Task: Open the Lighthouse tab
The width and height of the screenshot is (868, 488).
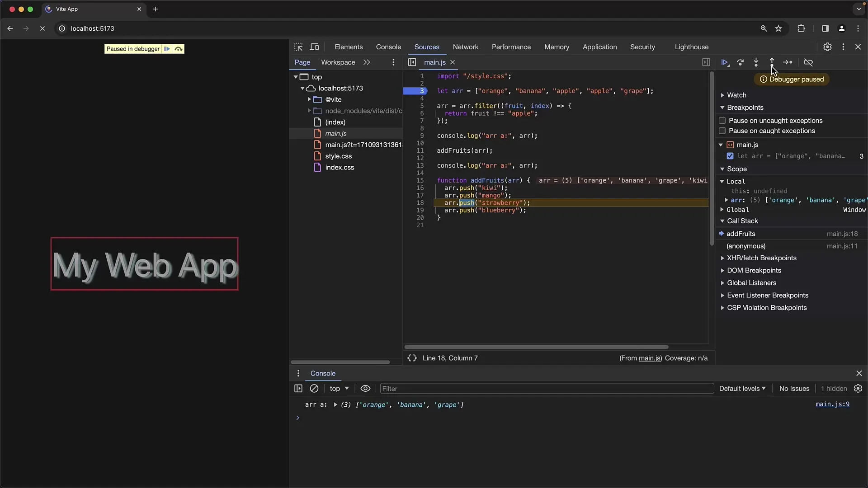Action: pyautogui.click(x=692, y=47)
